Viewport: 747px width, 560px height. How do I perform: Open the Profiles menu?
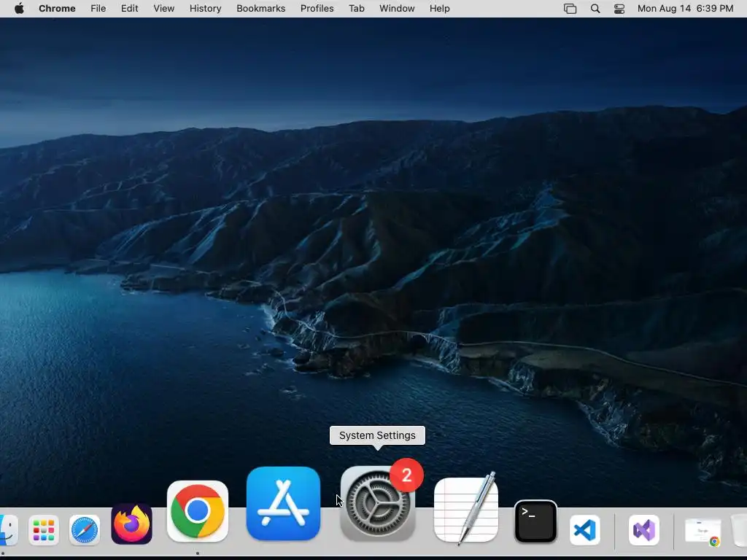pos(317,9)
